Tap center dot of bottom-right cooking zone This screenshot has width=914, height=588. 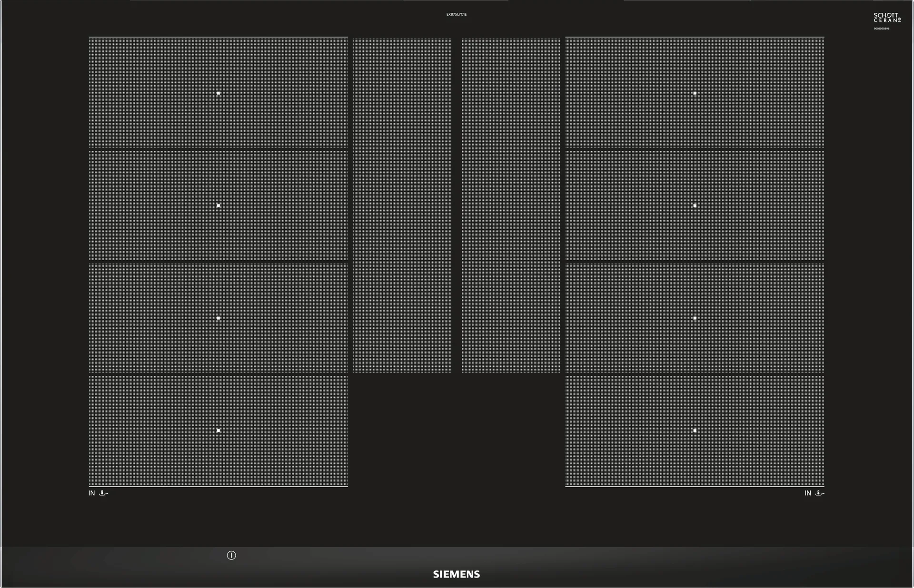pos(695,431)
